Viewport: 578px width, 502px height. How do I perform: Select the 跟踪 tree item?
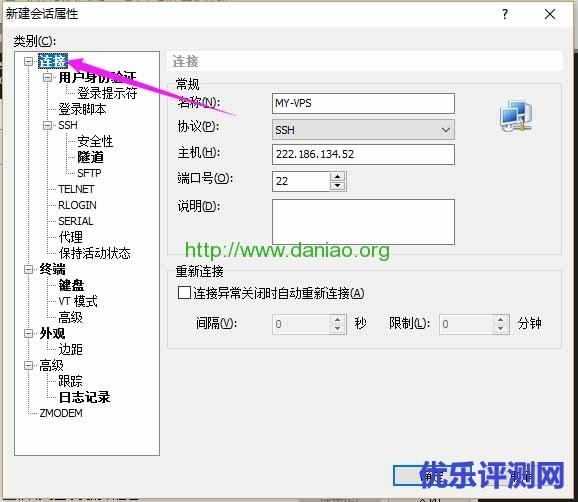70,381
